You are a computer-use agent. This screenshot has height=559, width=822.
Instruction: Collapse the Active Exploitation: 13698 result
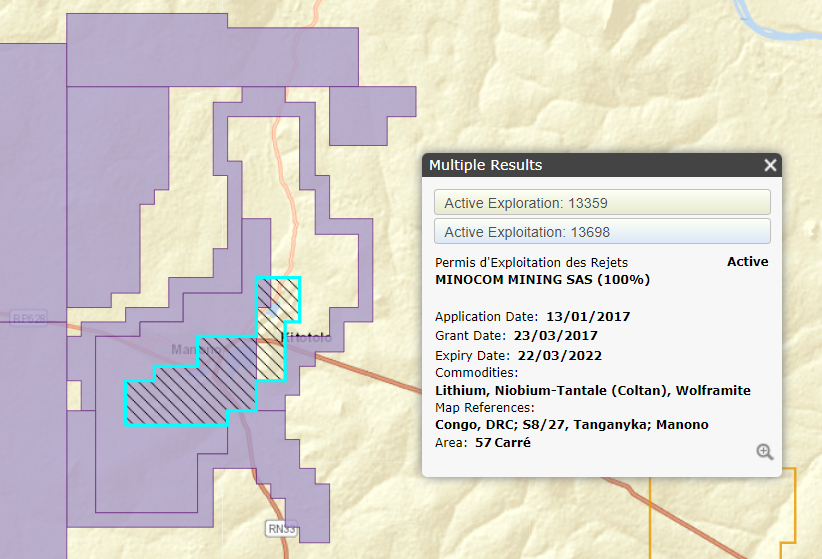[x=602, y=232]
